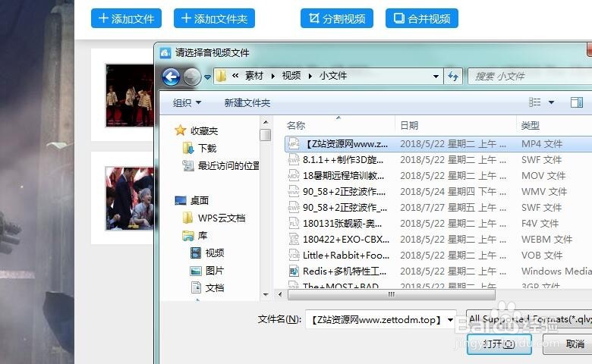Open the 图片 library
This screenshot has width=592, height=364.
click(x=207, y=271)
